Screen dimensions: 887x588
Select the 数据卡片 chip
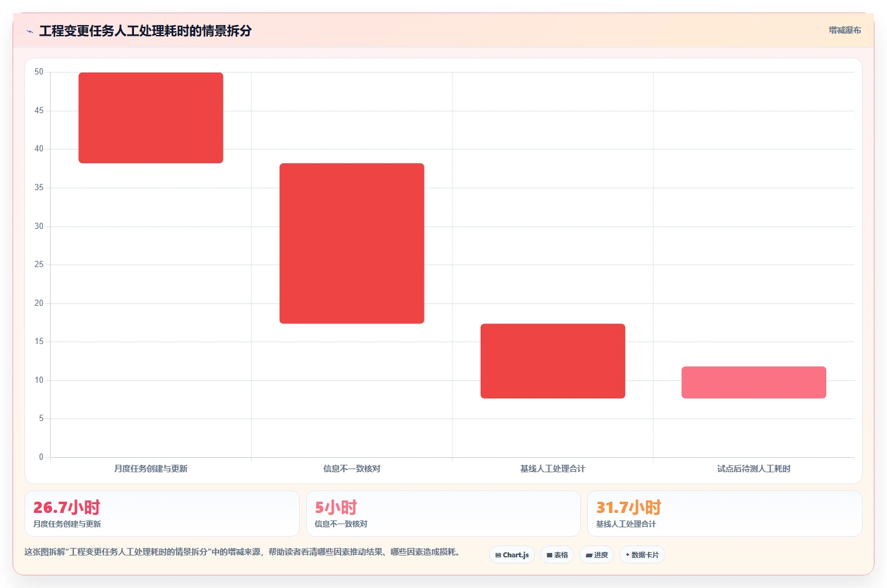point(642,555)
